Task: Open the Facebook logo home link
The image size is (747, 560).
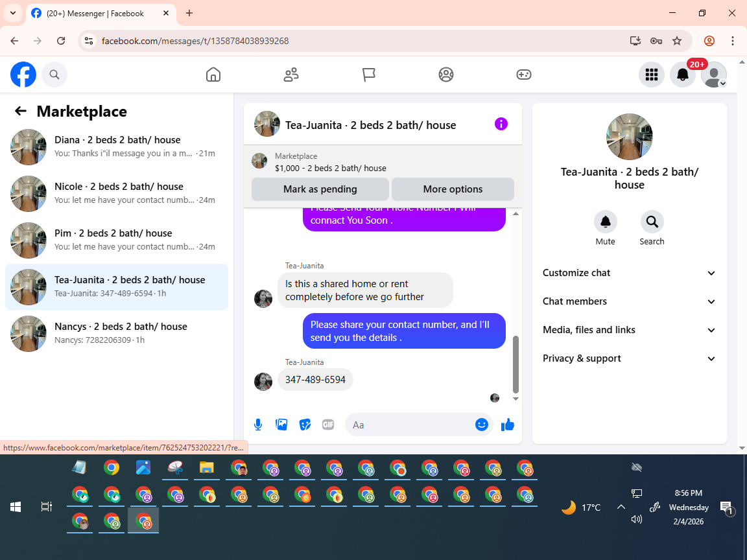Action: point(23,75)
